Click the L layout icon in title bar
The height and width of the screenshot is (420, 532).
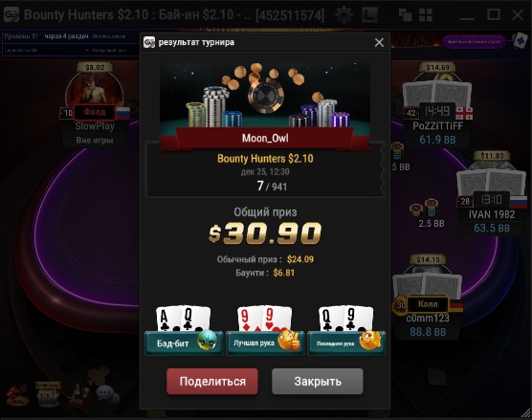[370, 15]
